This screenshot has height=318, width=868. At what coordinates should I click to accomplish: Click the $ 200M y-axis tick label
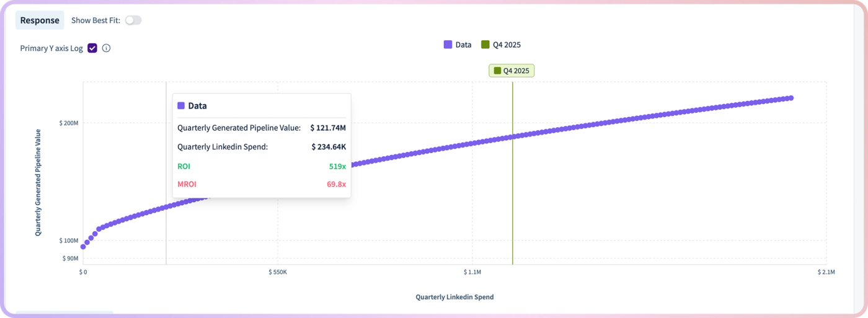point(69,123)
